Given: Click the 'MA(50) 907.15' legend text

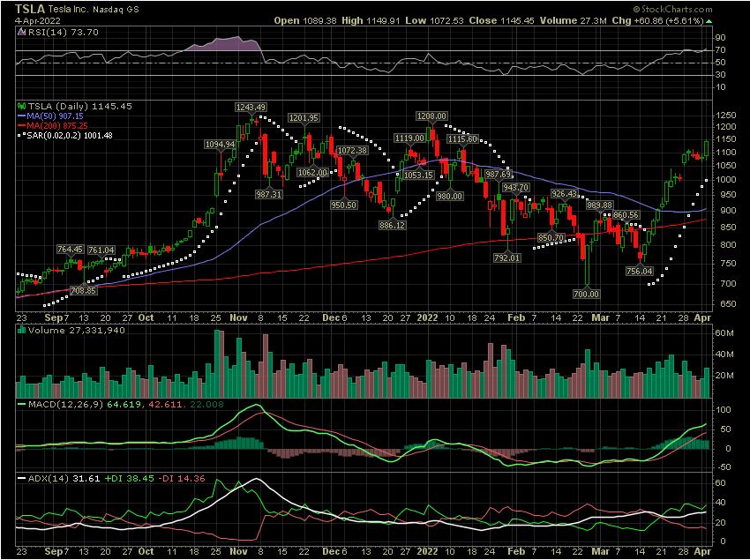Looking at the screenshot, I should [55, 116].
